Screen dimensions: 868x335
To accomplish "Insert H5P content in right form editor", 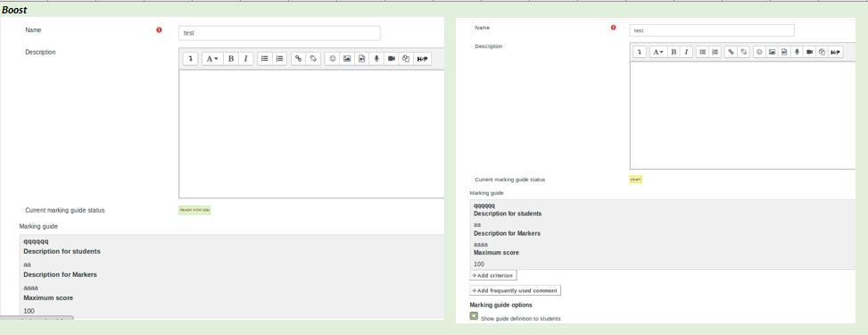I will pyautogui.click(x=835, y=52).
